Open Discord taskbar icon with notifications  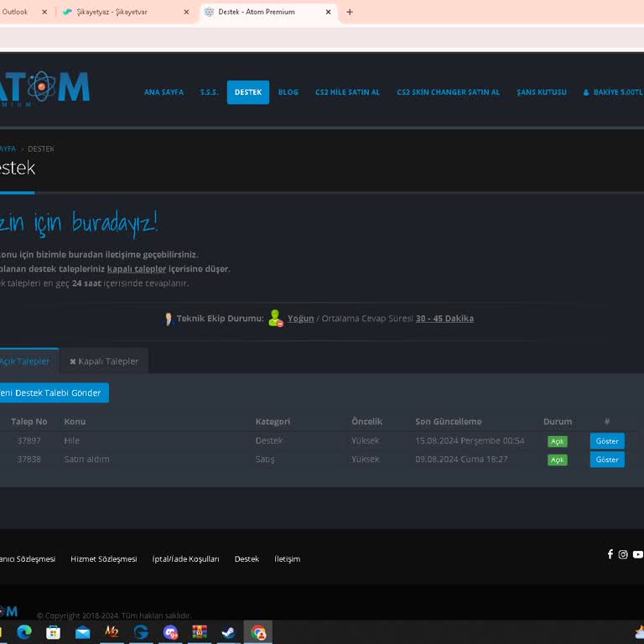pyautogui.click(x=170, y=632)
